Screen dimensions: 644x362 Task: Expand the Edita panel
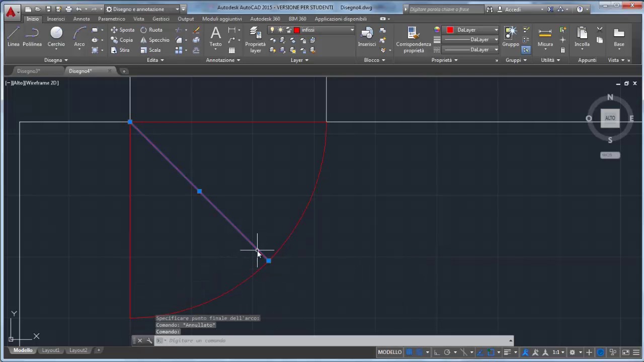(x=155, y=60)
